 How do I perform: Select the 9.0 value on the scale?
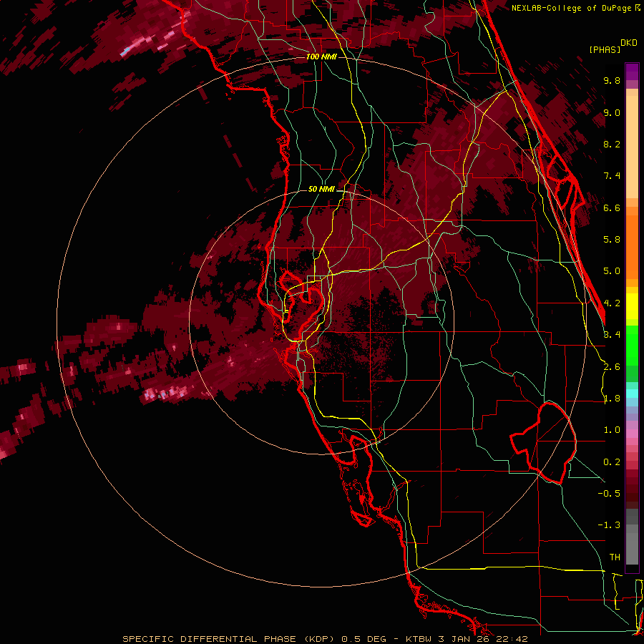point(612,112)
